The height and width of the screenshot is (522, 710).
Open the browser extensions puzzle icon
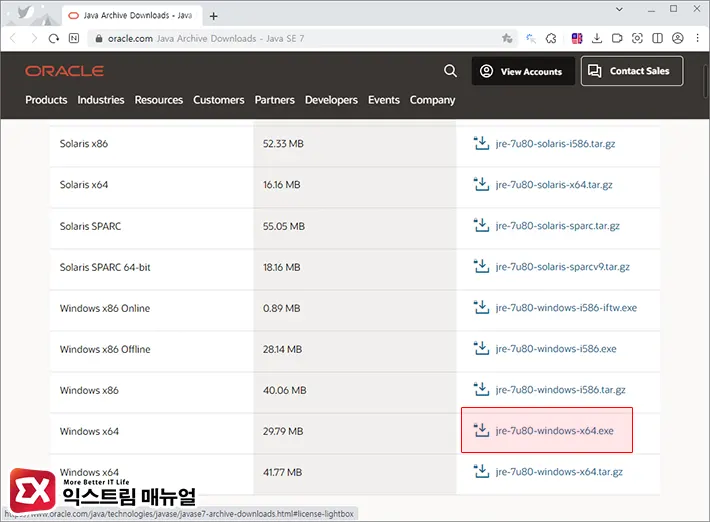click(550, 38)
